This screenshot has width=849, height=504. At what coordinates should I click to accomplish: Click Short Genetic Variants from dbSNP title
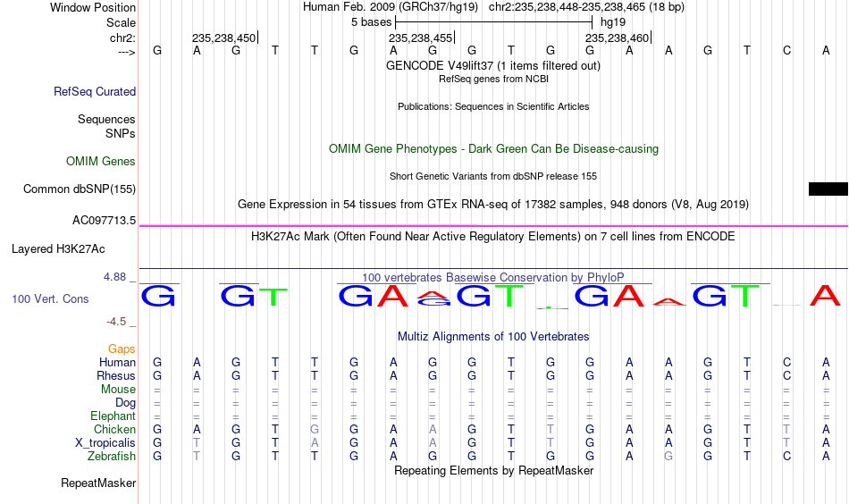click(x=493, y=176)
